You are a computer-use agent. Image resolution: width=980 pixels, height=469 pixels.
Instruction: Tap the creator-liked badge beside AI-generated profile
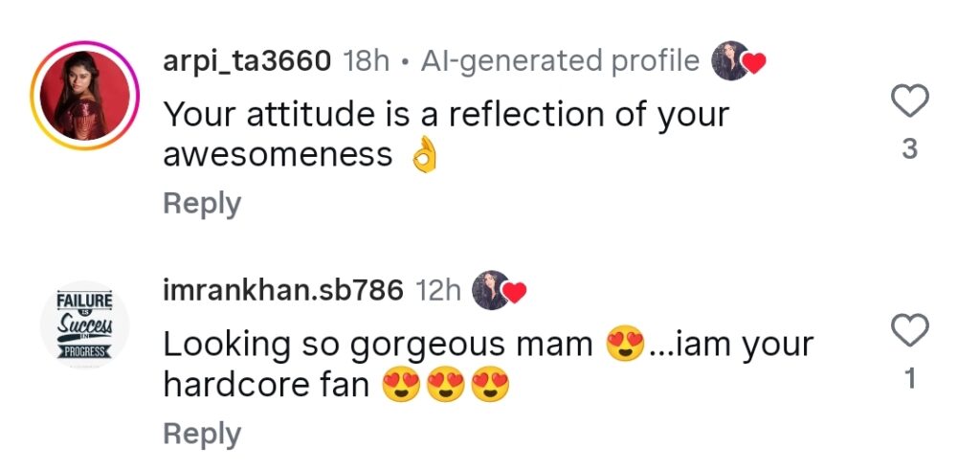click(x=738, y=60)
